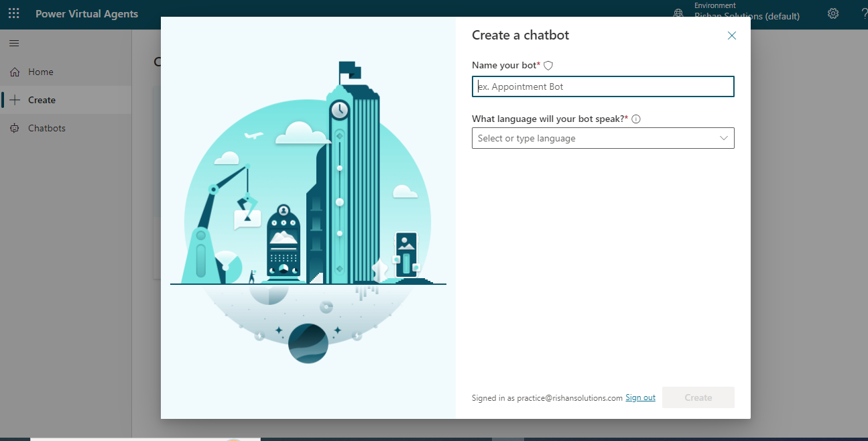
Task: Open the Select or type language combo box
Action: (x=593, y=138)
